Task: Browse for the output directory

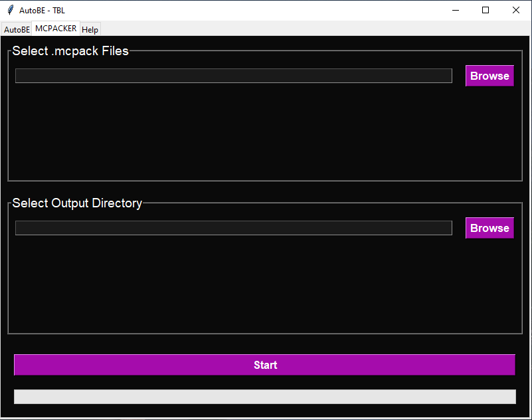Action: click(x=489, y=228)
